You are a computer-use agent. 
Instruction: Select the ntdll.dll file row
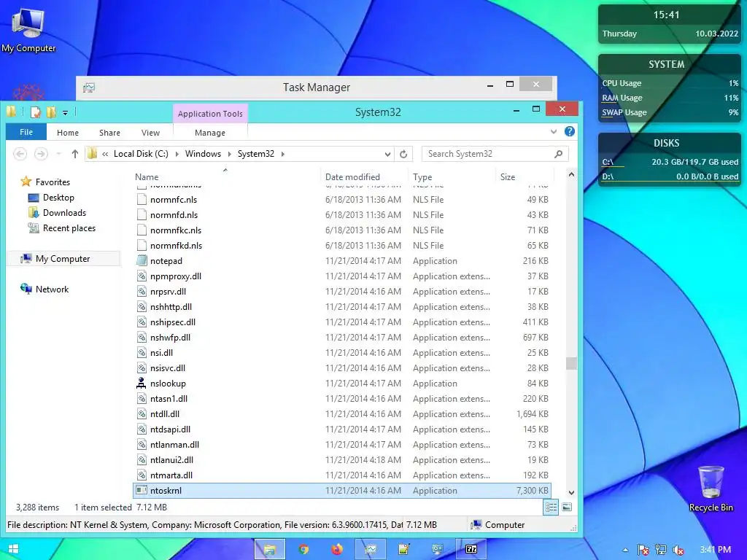[x=342, y=414]
